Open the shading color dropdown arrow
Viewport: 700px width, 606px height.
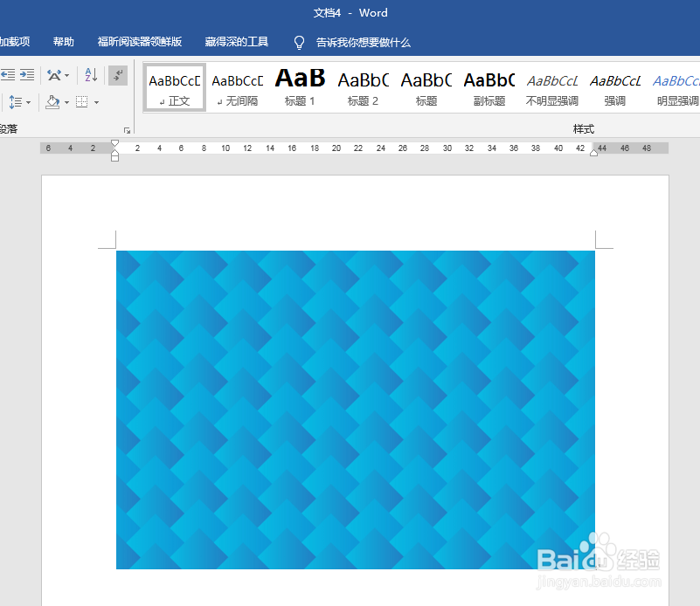coord(67,102)
